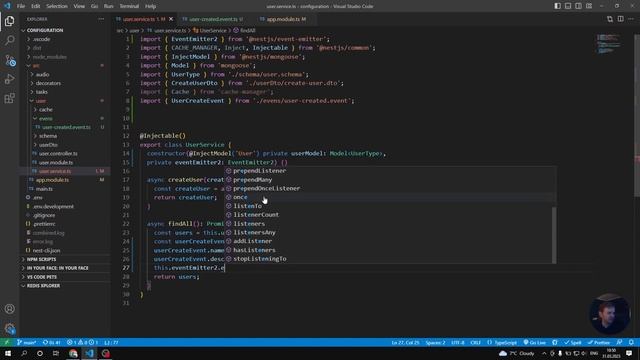The height and width of the screenshot is (360, 640).
Task: Open the Explorer view in activity bar
Action: 9,21
